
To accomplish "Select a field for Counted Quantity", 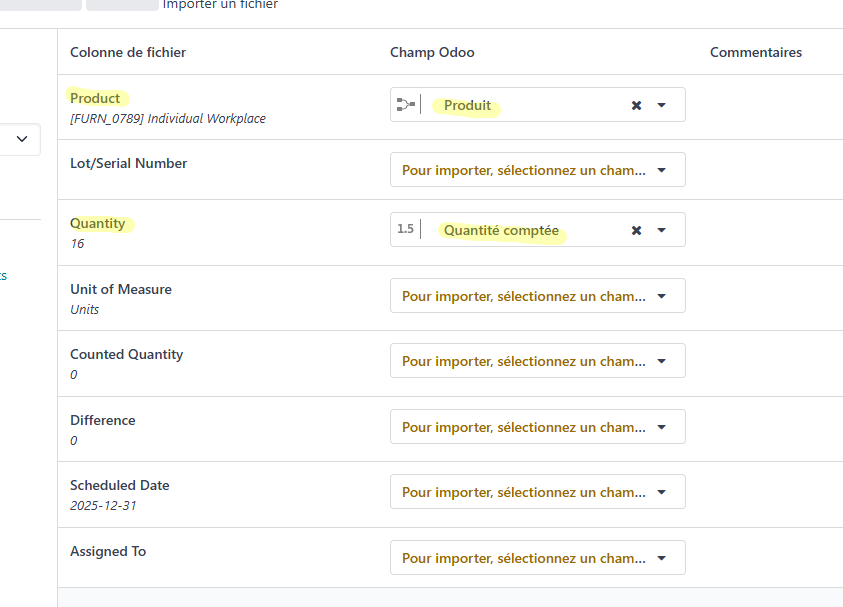I will pyautogui.click(x=538, y=361).
